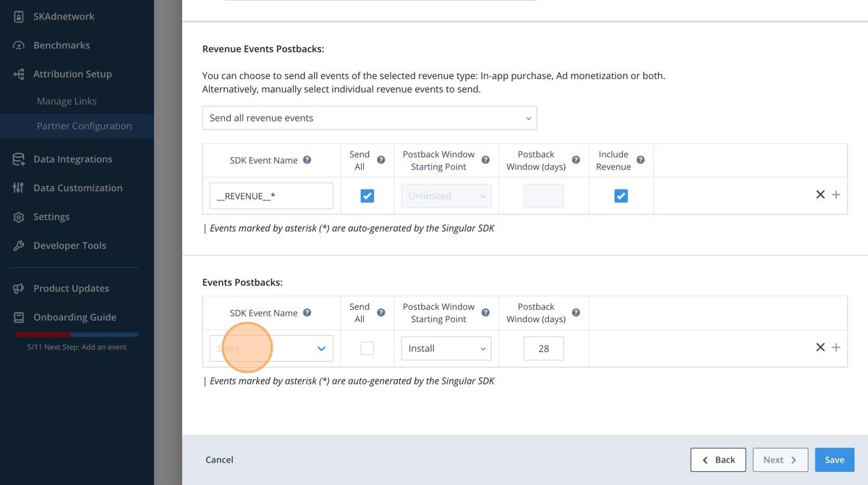Uncheck Send All for __REVENUE__ event

point(367,196)
